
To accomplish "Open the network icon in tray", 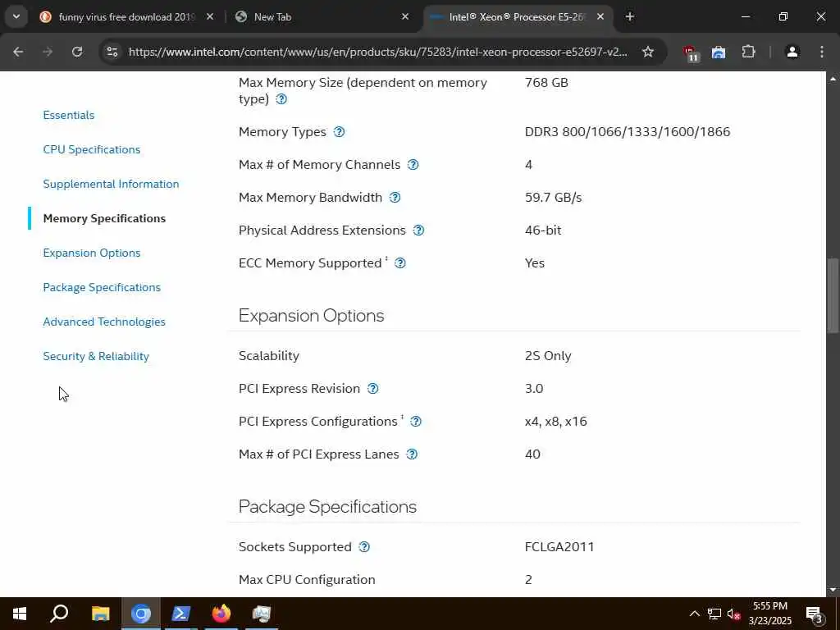I will click(714, 614).
